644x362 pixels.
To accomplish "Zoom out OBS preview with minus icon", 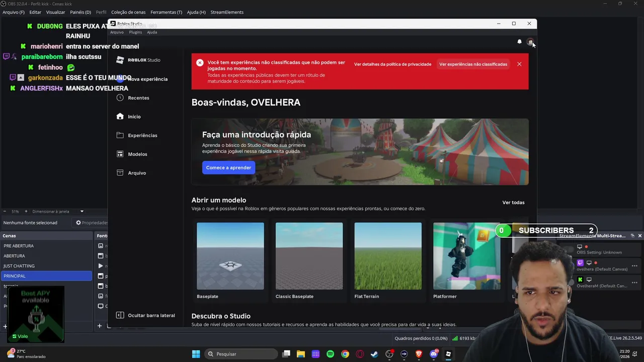I will point(5,212).
